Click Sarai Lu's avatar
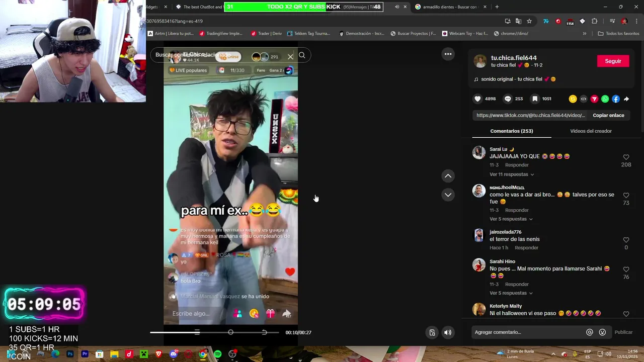 (x=479, y=152)
